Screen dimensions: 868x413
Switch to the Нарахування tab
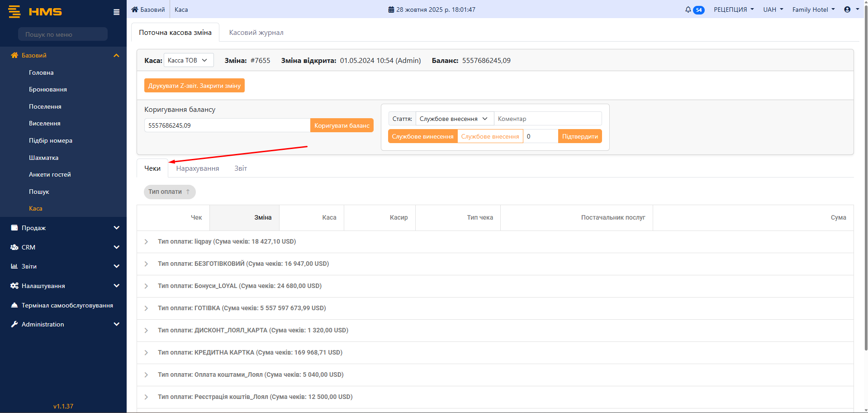[198, 168]
